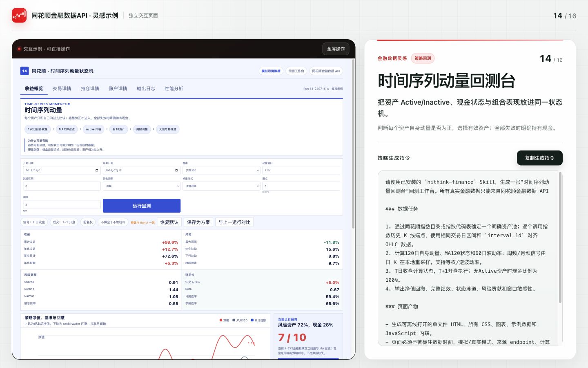Click the 模拟示例数据 pill
The image size is (588, 368).
pos(271,71)
